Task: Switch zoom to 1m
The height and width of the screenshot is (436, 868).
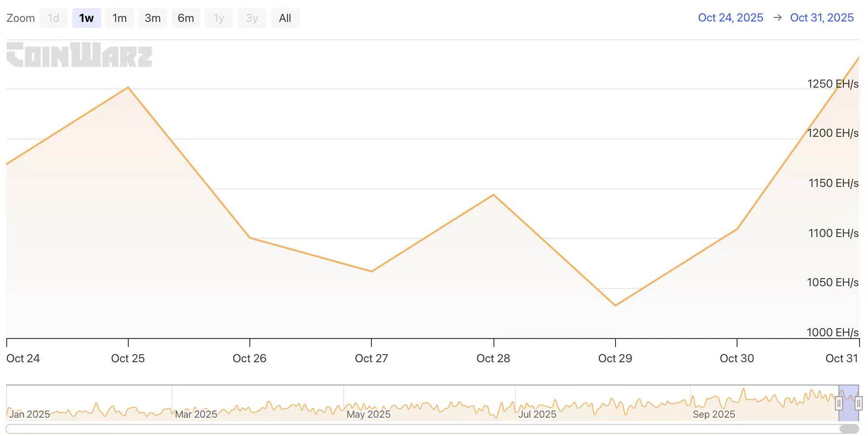Action: [x=119, y=18]
